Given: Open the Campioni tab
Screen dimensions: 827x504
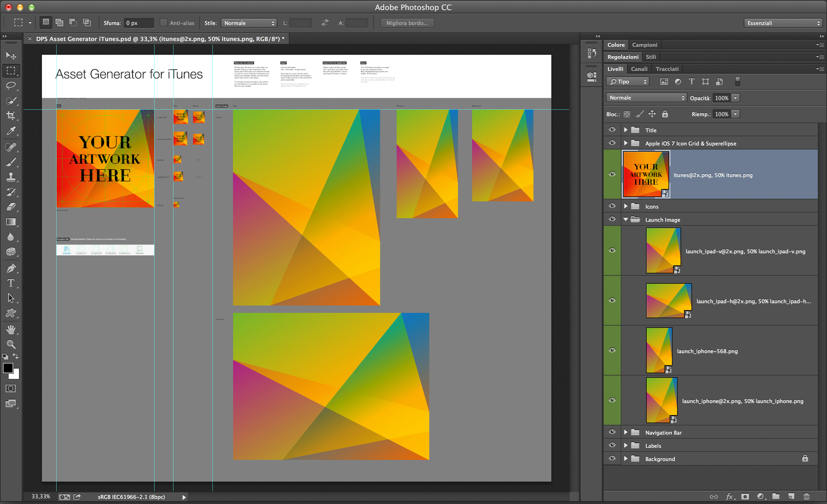Looking at the screenshot, I should (x=644, y=44).
